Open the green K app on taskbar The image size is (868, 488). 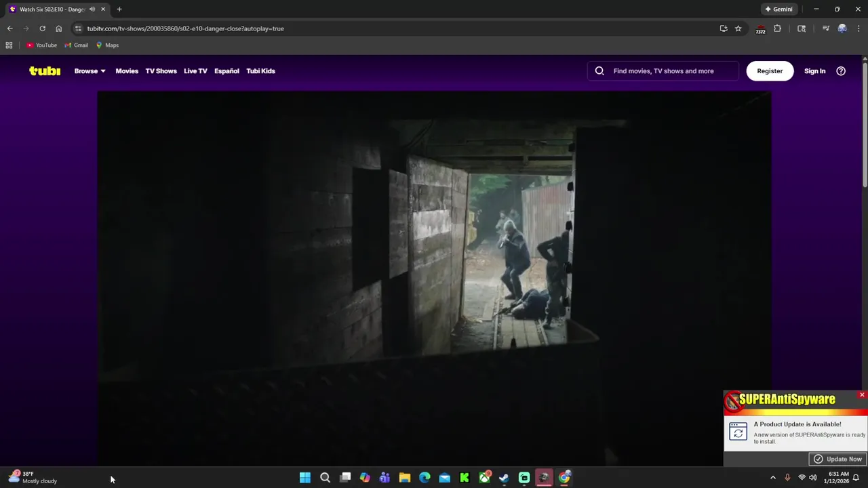[x=465, y=478]
